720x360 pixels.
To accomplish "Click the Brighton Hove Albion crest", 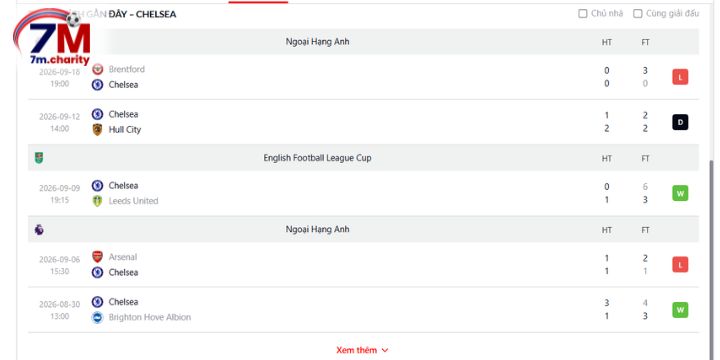I will pos(97,317).
